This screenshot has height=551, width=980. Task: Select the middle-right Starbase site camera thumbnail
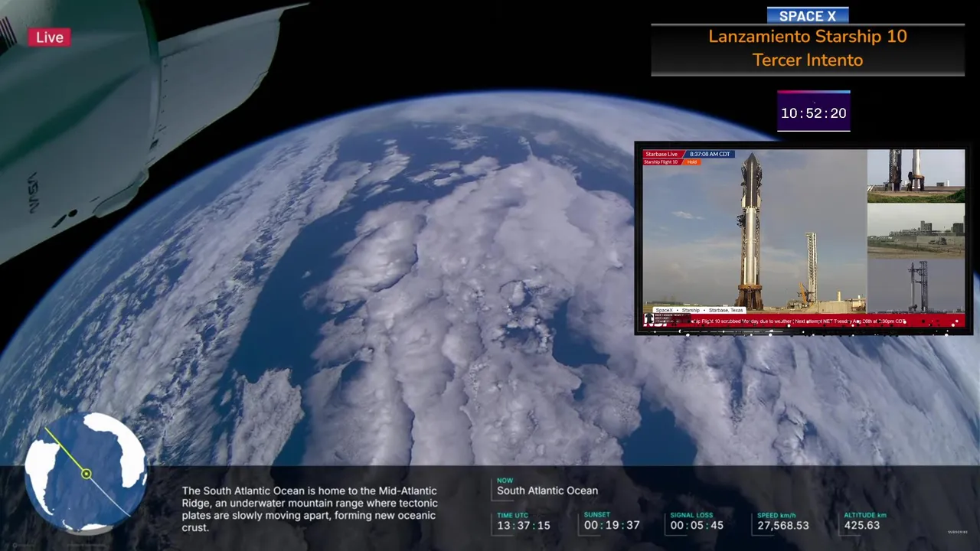coord(916,230)
